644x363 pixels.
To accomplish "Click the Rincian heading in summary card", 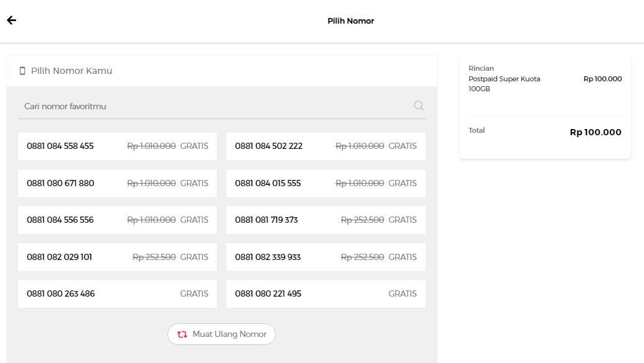I will 481,68.
